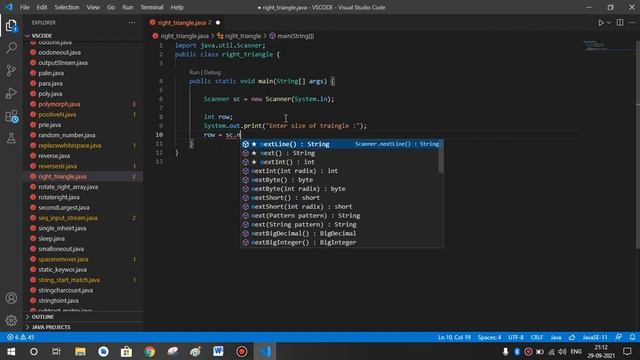Choose nextBigDecimal() suggestion
640x360 pixels.
341,233
